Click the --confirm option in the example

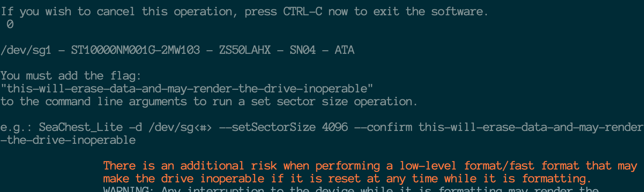383,127
